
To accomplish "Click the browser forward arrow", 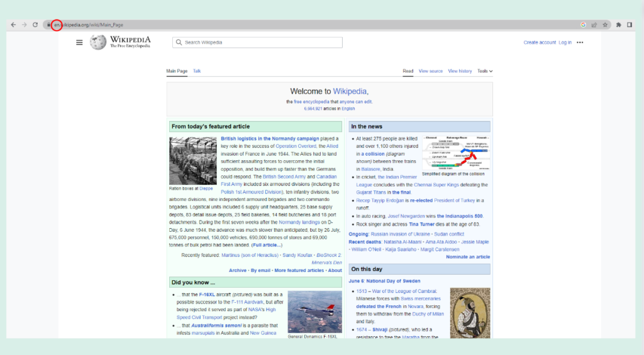I will point(24,25).
